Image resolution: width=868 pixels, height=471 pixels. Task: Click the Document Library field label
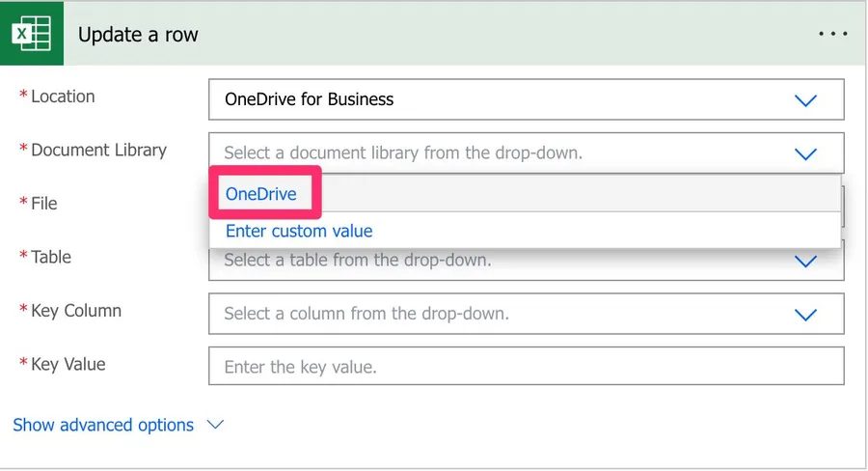coord(98,150)
